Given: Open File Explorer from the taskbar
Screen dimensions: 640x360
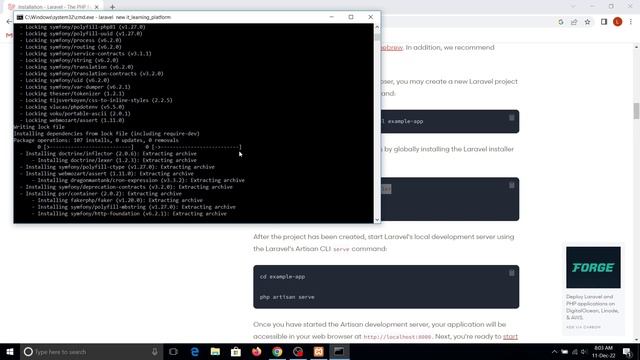Looking at the screenshot, I should click(215, 351).
